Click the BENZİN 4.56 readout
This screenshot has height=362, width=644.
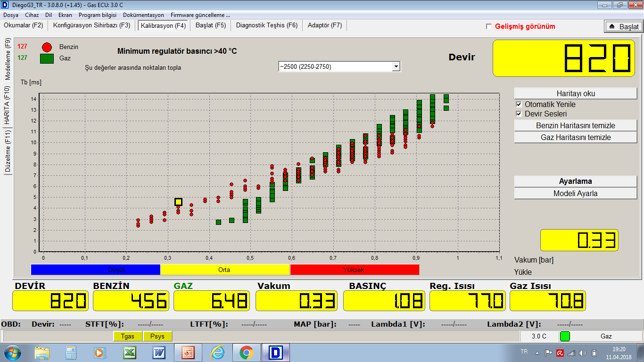(x=131, y=301)
